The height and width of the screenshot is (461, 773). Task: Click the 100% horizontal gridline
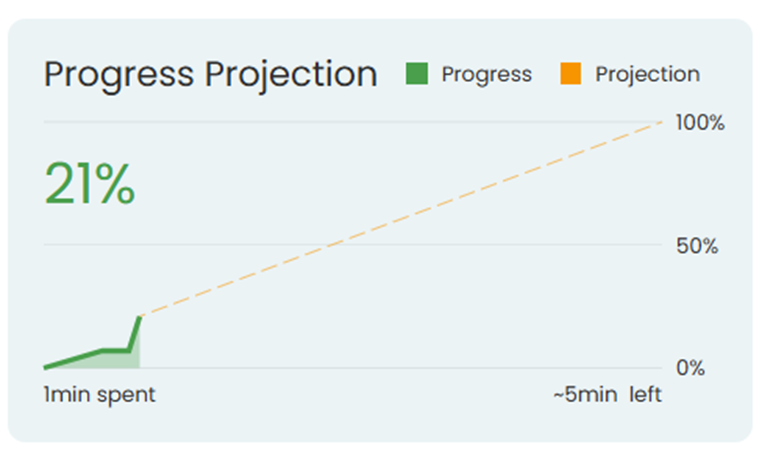(300, 122)
